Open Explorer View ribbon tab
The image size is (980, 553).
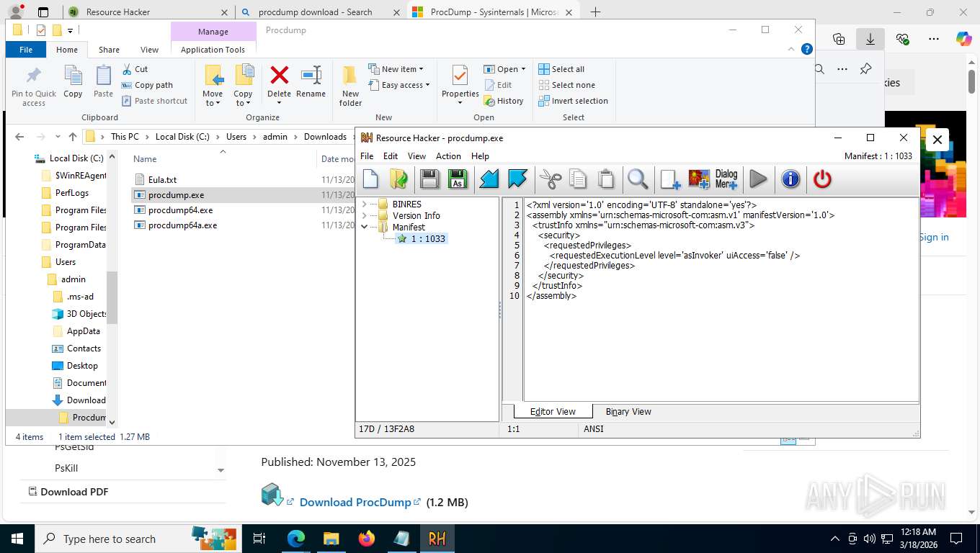click(149, 50)
